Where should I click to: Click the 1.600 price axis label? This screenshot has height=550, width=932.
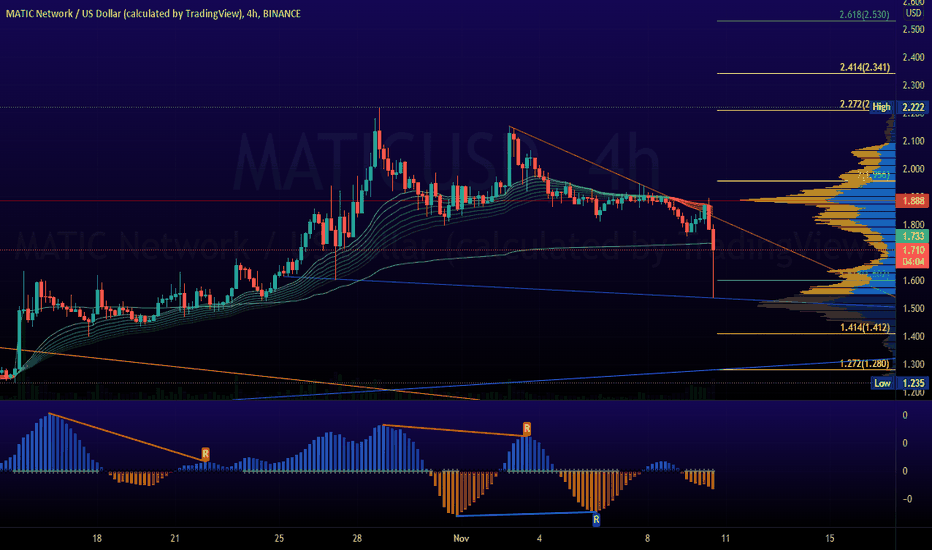[x=914, y=281]
